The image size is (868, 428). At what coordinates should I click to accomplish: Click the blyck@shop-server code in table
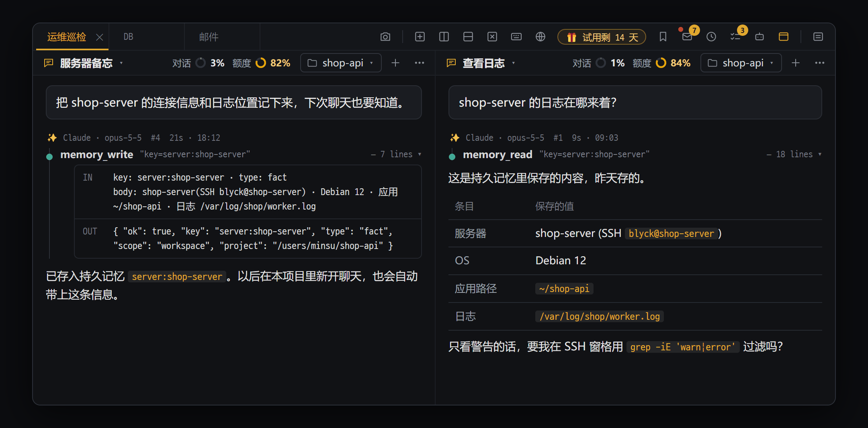(671, 234)
